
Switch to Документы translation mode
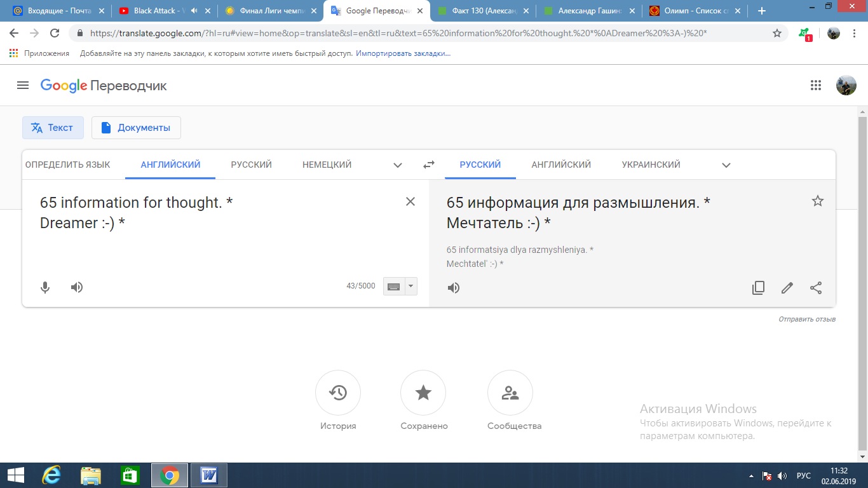pos(136,128)
